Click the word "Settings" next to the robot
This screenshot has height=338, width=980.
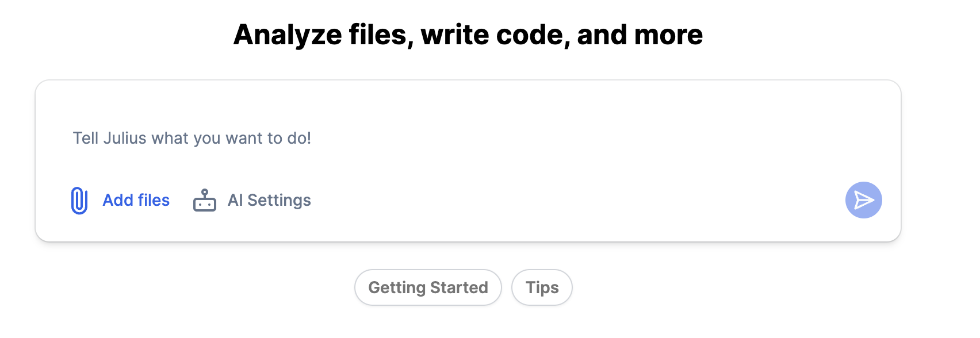279,200
